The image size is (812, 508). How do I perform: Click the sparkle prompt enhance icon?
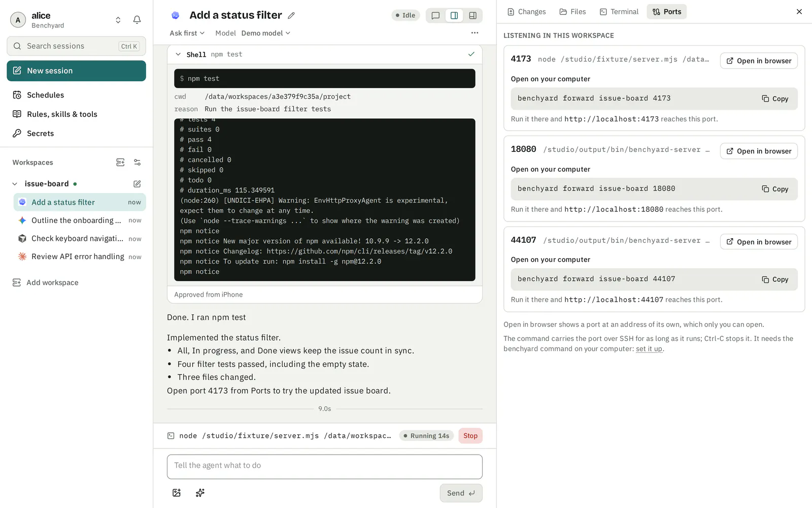[x=200, y=493]
